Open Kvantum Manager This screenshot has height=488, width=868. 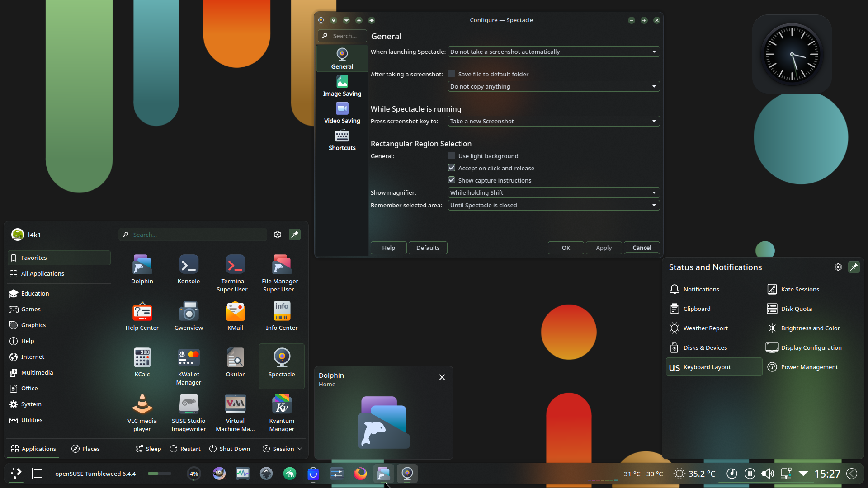coord(282,413)
